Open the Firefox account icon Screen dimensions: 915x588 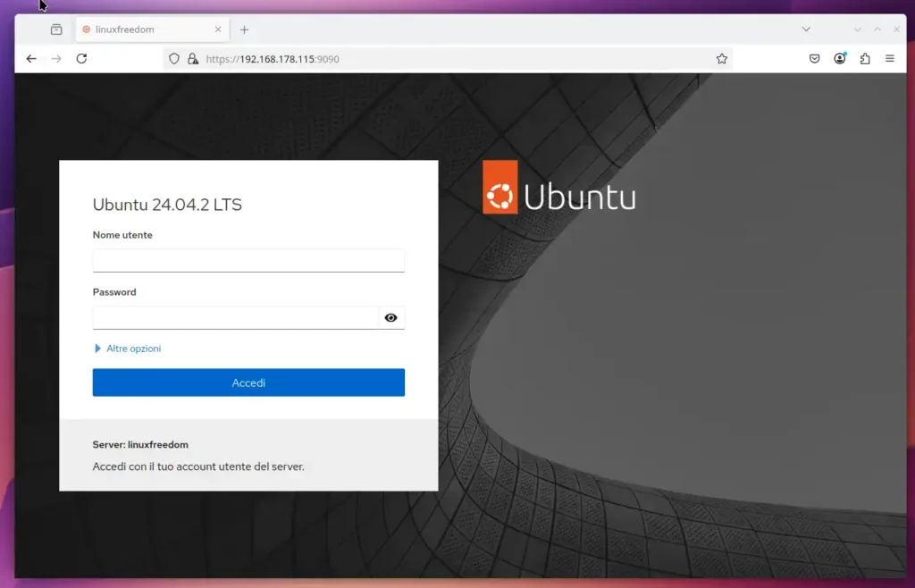coord(840,58)
